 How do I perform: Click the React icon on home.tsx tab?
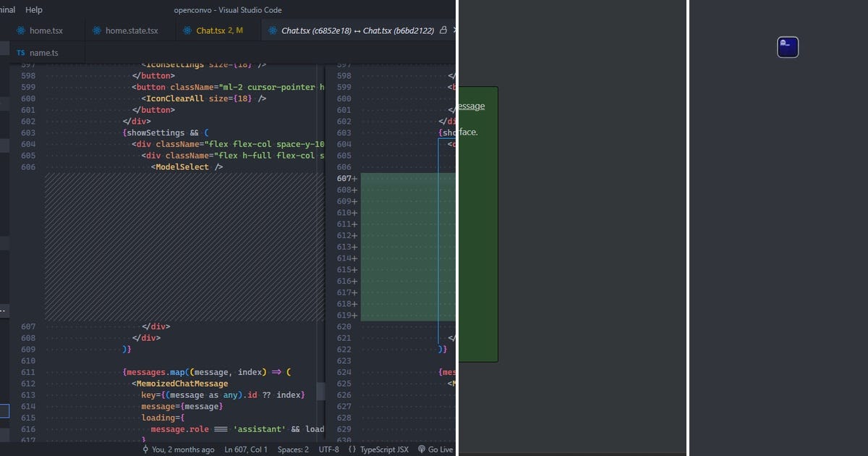pos(22,30)
